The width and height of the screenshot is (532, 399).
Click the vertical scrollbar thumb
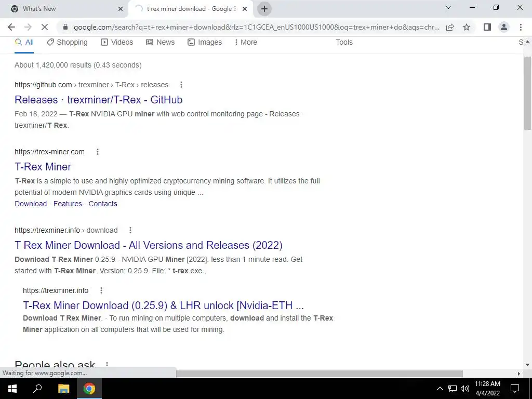[527, 93]
